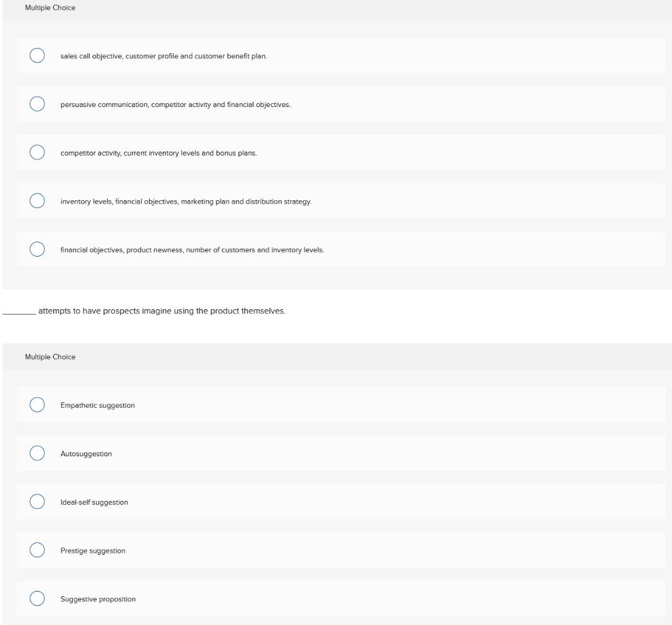Image resolution: width=672 pixels, height=625 pixels.
Task: Select the "competitor activity, current inventory levels" option
Action: (37, 152)
